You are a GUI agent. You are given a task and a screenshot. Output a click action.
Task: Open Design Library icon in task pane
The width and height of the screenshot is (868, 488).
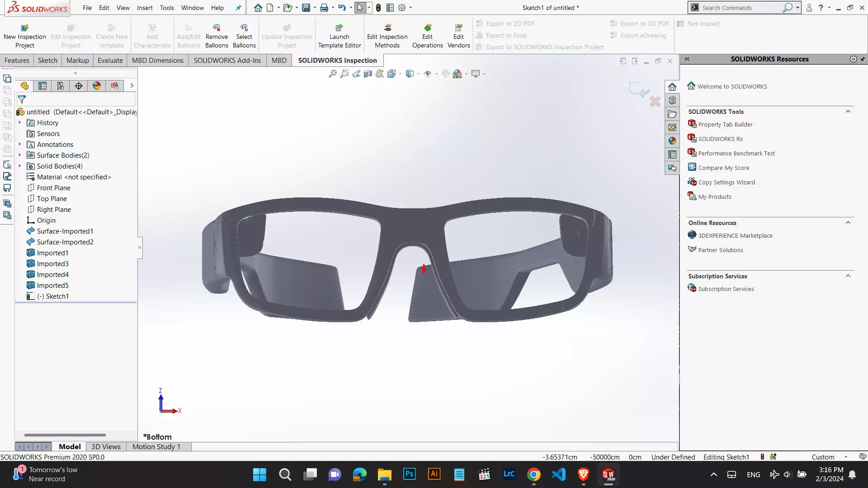672,100
